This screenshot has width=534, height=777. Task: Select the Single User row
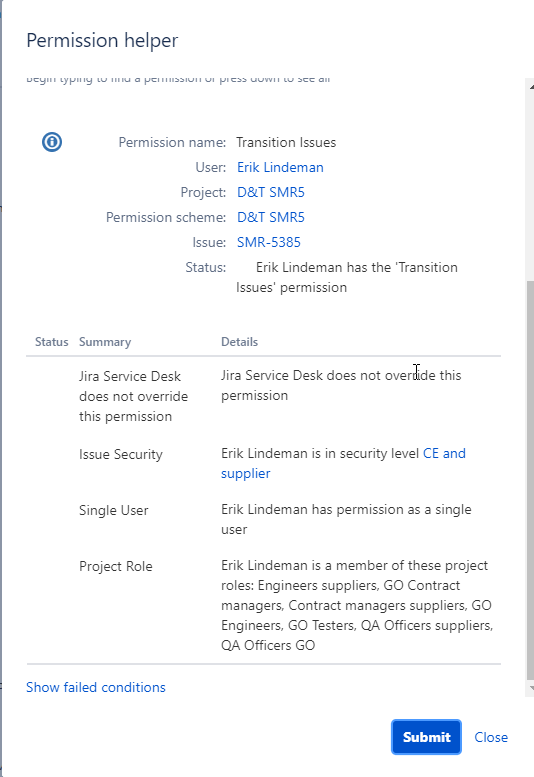pos(264,519)
